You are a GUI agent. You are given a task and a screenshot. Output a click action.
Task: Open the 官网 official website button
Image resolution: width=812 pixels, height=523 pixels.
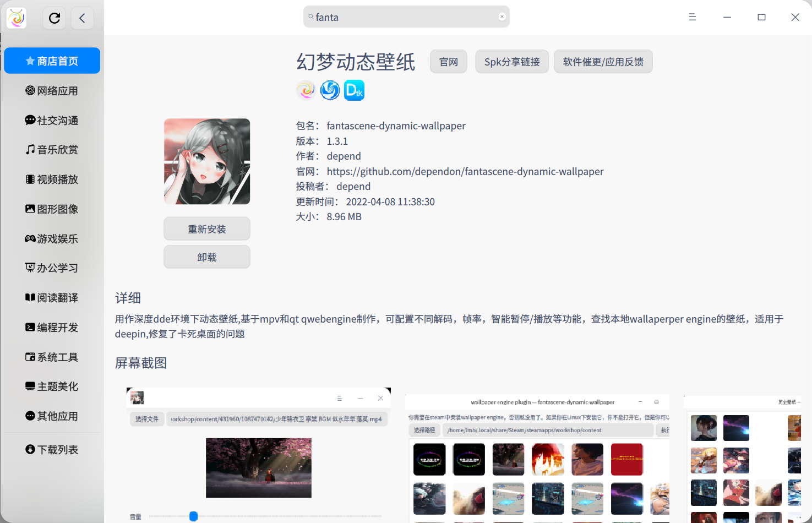pyautogui.click(x=448, y=62)
